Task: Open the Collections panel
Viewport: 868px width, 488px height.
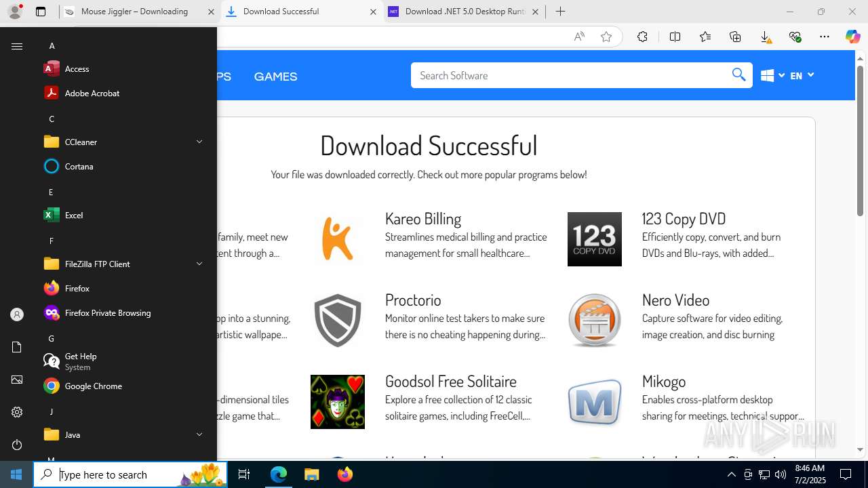Action: pyautogui.click(x=735, y=37)
